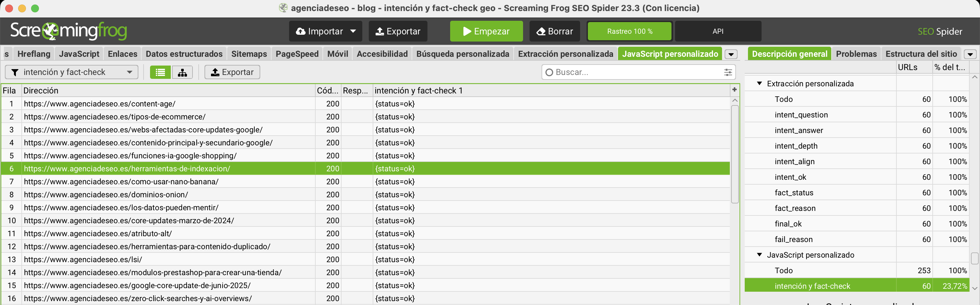Select the list view icon

click(x=160, y=72)
